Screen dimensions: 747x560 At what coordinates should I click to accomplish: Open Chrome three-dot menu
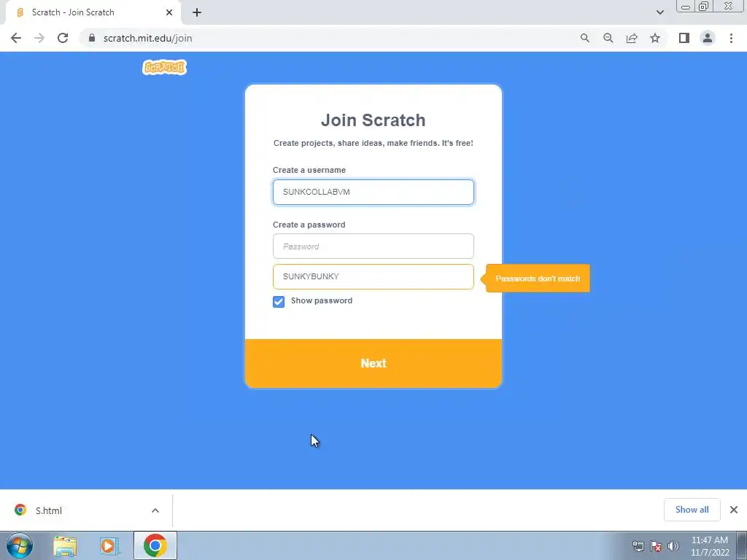(731, 38)
